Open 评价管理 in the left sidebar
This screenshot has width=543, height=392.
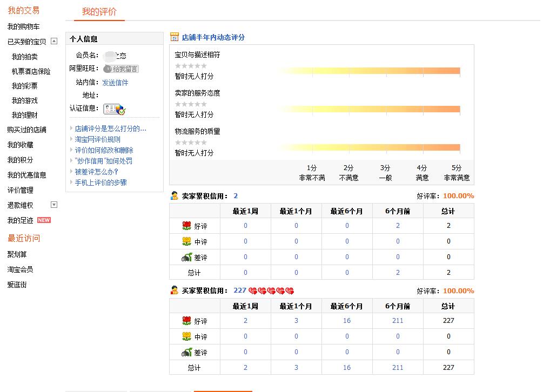(20, 190)
